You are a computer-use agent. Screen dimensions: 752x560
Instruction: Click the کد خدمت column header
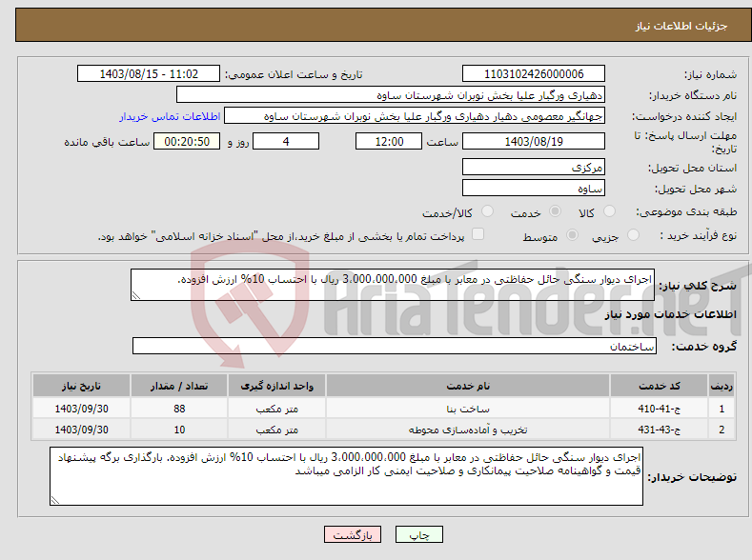(x=659, y=386)
